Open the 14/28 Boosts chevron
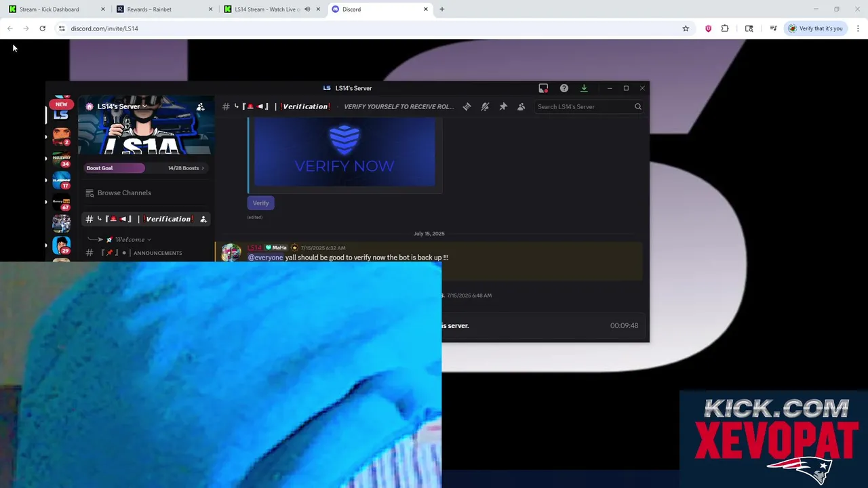The width and height of the screenshot is (868, 488). pyautogui.click(x=202, y=168)
